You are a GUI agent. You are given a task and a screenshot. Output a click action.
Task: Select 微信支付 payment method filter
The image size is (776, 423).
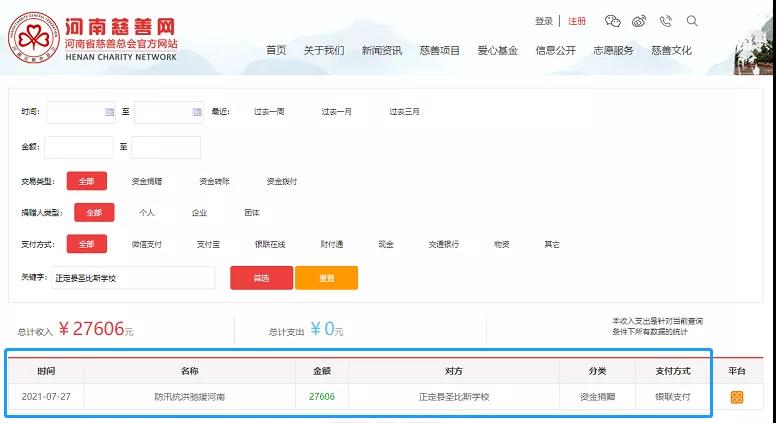tap(146, 244)
